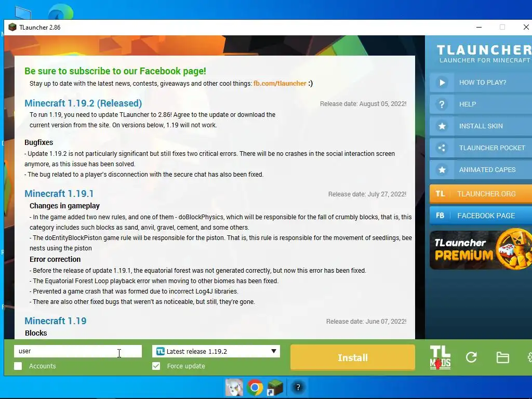Image resolution: width=532 pixels, height=399 pixels.
Task: Tick the Accounts checkbox
Action: click(x=18, y=366)
